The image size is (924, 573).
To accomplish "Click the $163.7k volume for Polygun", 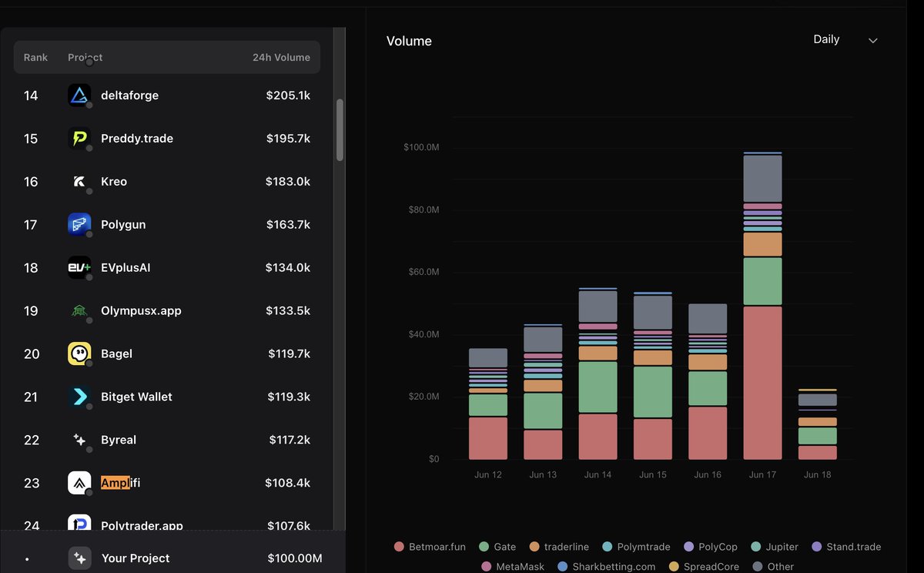I will click(x=288, y=225).
